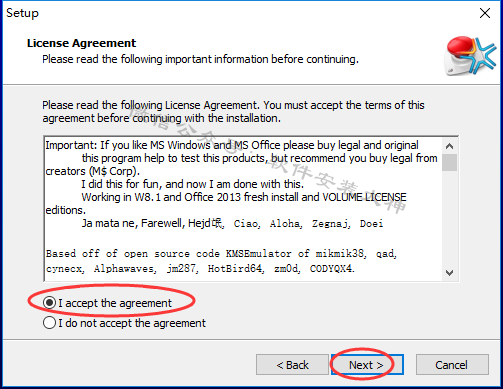The height and width of the screenshot is (389, 503).
Task: Select the "I accept the agreement" radio button
Action: (49, 303)
